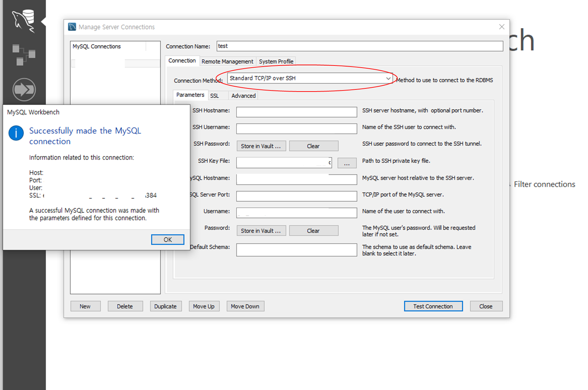This screenshot has width=588, height=390.
Task: Switch to the Remote Management tab
Action: (x=227, y=61)
